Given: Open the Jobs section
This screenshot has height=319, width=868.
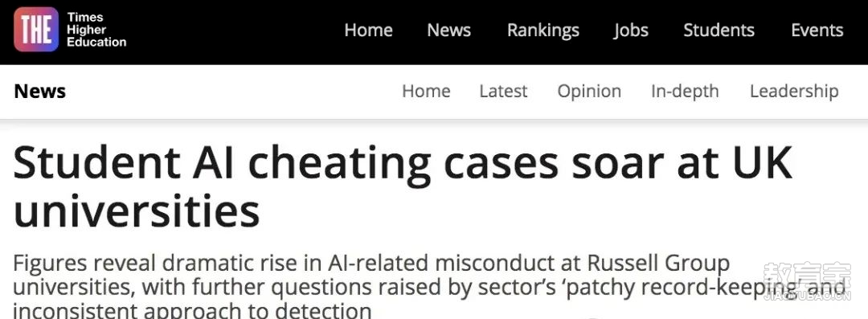Looking at the screenshot, I should pyautogui.click(x=631, y=31).
